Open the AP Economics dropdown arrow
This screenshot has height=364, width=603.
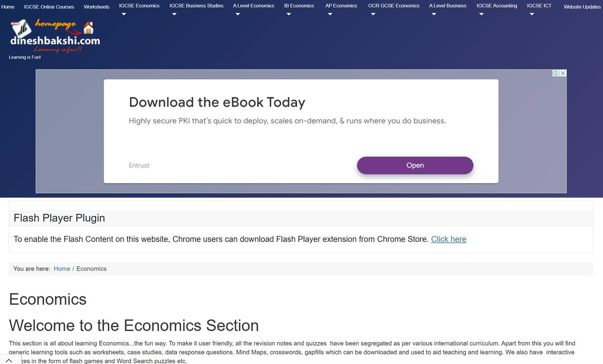(x=330, y=14)
